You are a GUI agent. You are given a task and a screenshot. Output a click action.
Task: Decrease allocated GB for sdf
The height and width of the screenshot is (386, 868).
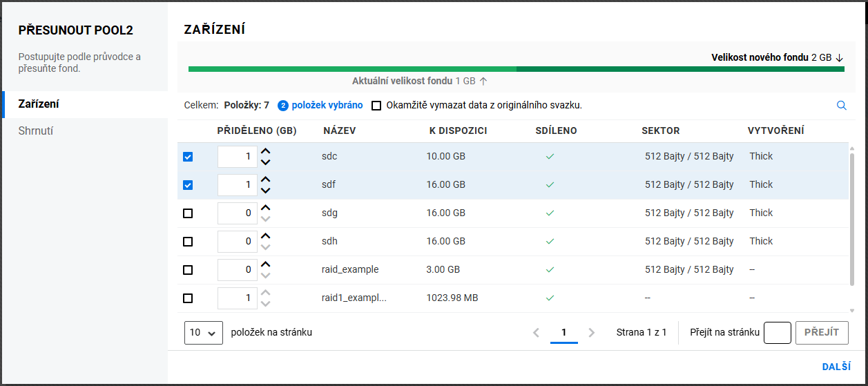coord(266,191)
